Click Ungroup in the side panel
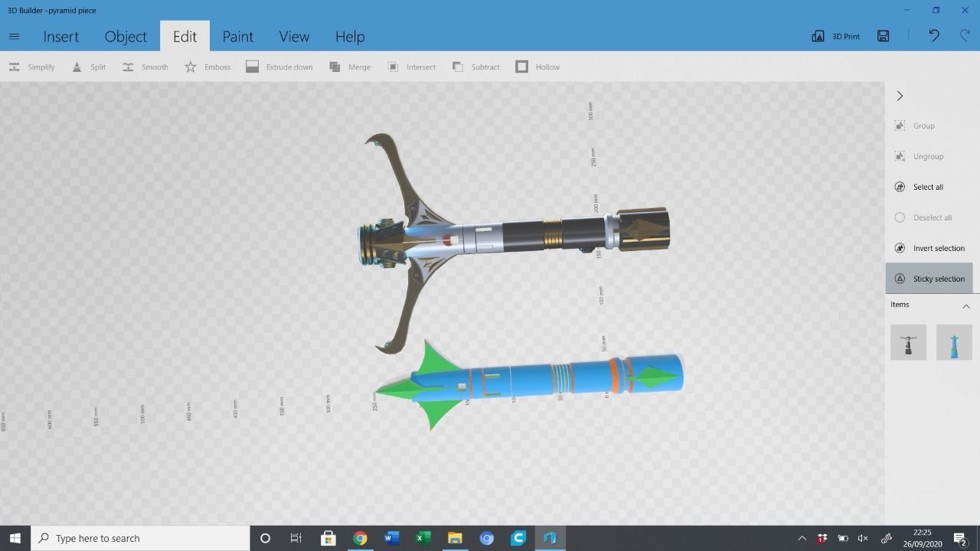The height and width of the screenshot is (551, 980). (x=918, y=156)
